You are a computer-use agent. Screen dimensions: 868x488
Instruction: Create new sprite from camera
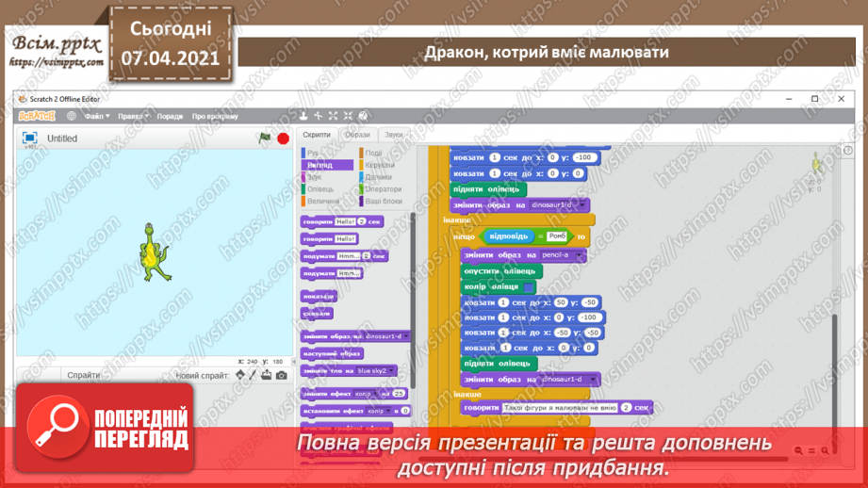point(282,375)
